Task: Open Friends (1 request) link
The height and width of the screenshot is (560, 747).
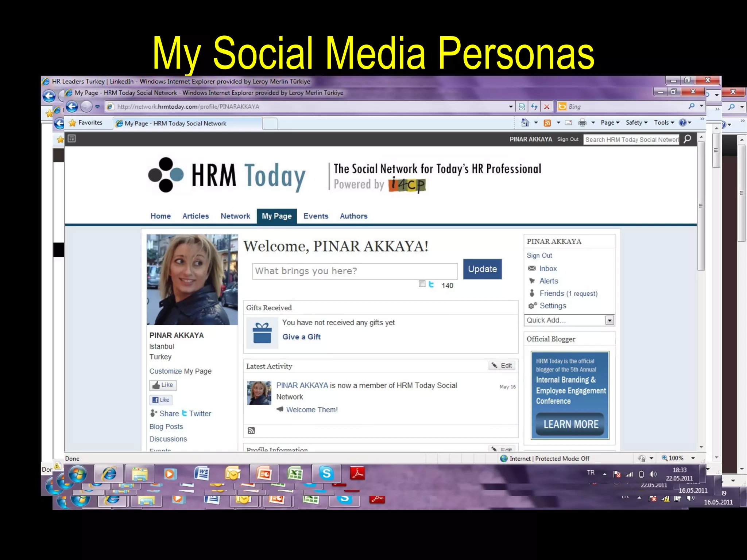Action: point(568,293)
